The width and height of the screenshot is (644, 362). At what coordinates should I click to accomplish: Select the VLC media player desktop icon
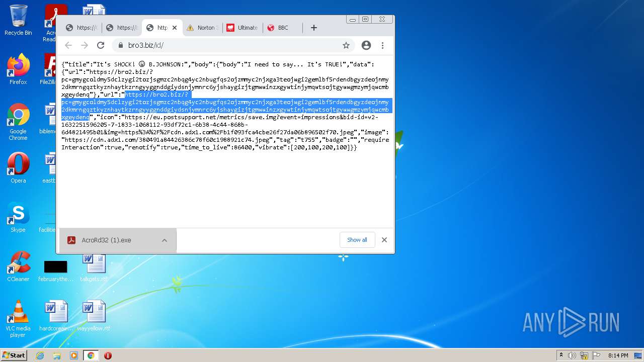tap(18, 319)
